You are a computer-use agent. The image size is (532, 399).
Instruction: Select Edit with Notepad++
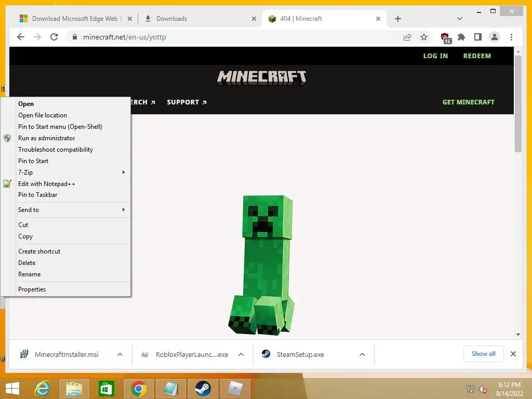[73, 184]
